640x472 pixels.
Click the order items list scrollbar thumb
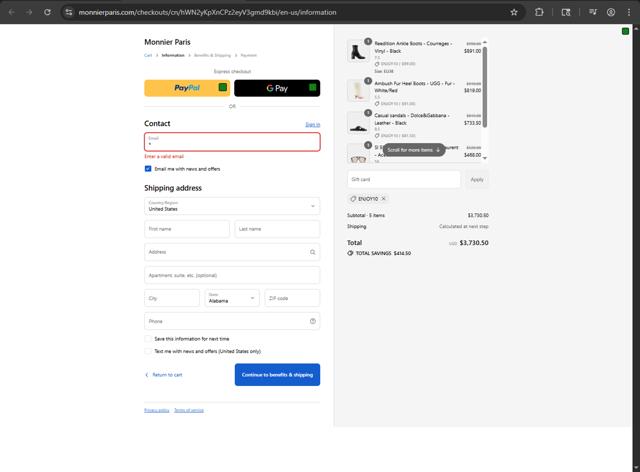tap(485, 87)
